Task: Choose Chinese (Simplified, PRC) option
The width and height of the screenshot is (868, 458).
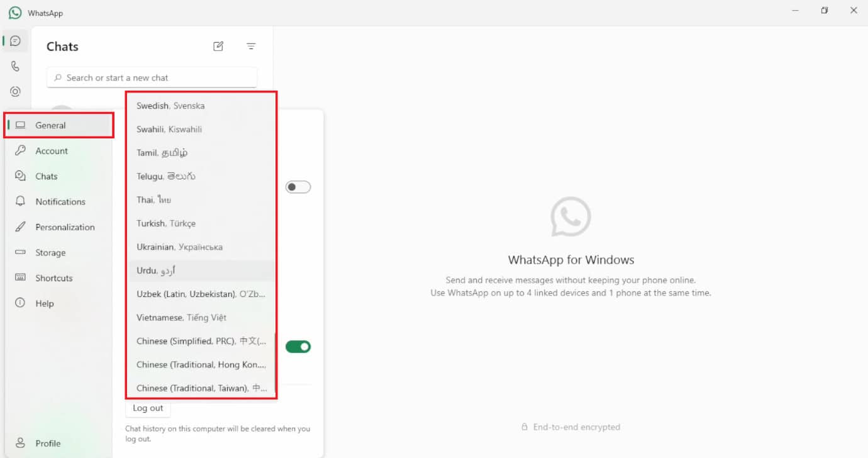Action: (x=201, y=341)
